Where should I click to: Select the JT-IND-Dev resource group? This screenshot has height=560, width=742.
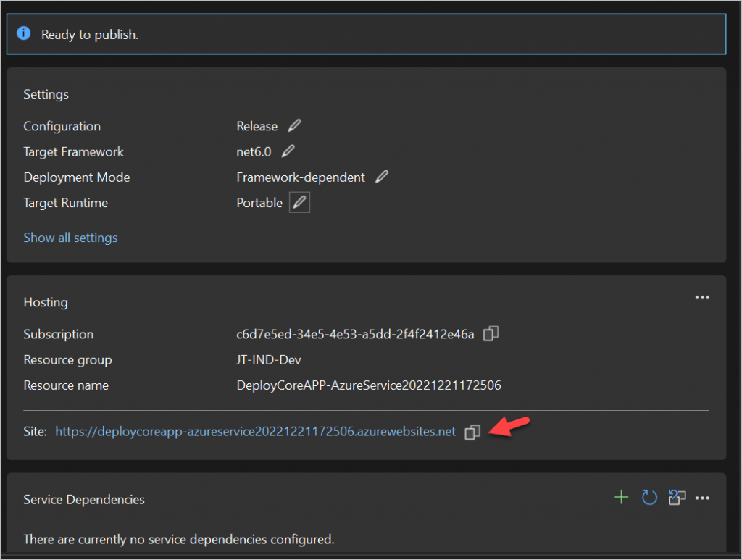click(269, 360)
